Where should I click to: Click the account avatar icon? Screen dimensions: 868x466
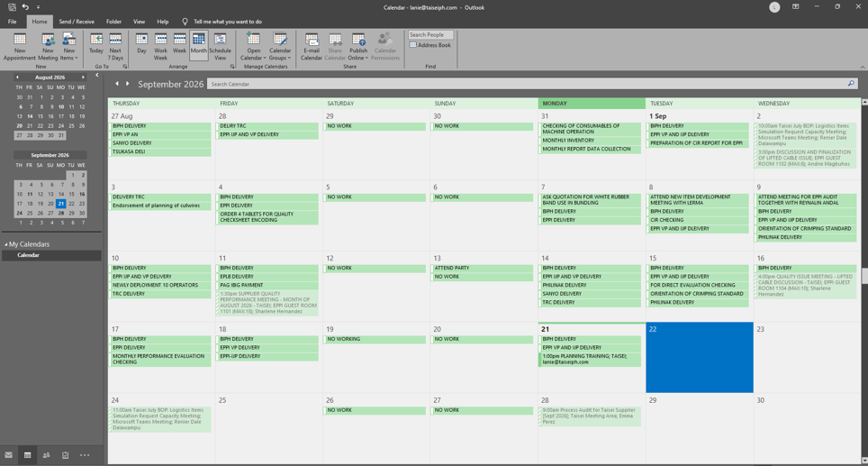click(774, 7)
